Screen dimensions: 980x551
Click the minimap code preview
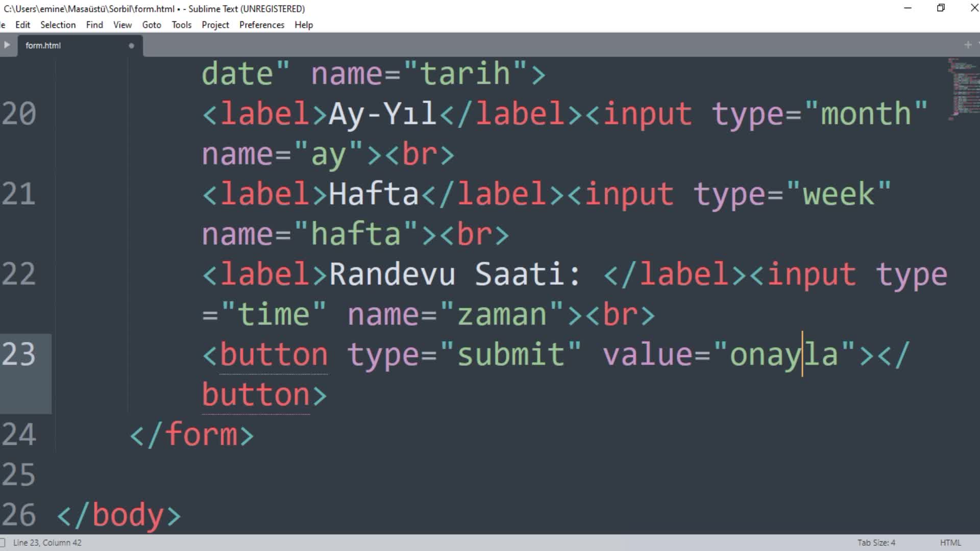point(963,87)
